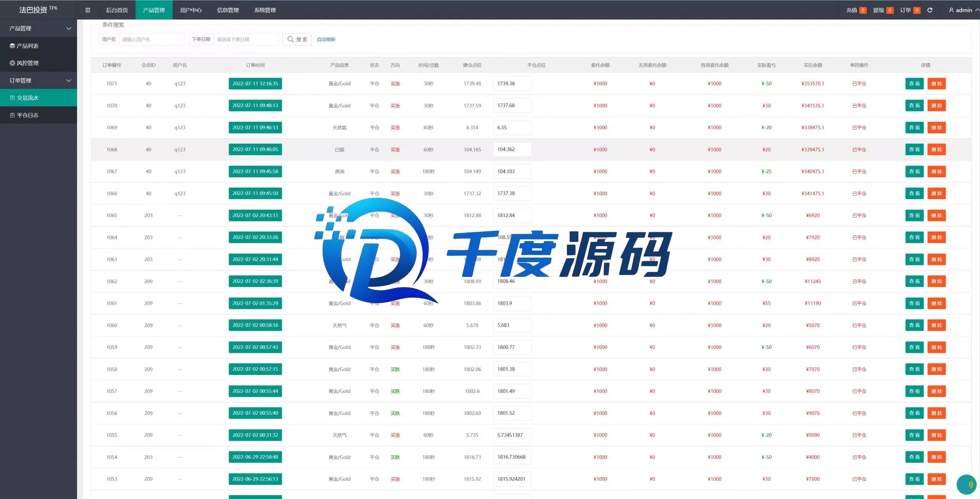
Task: Click the 已平仓 status of order 1070
Action: coord(859,106)
